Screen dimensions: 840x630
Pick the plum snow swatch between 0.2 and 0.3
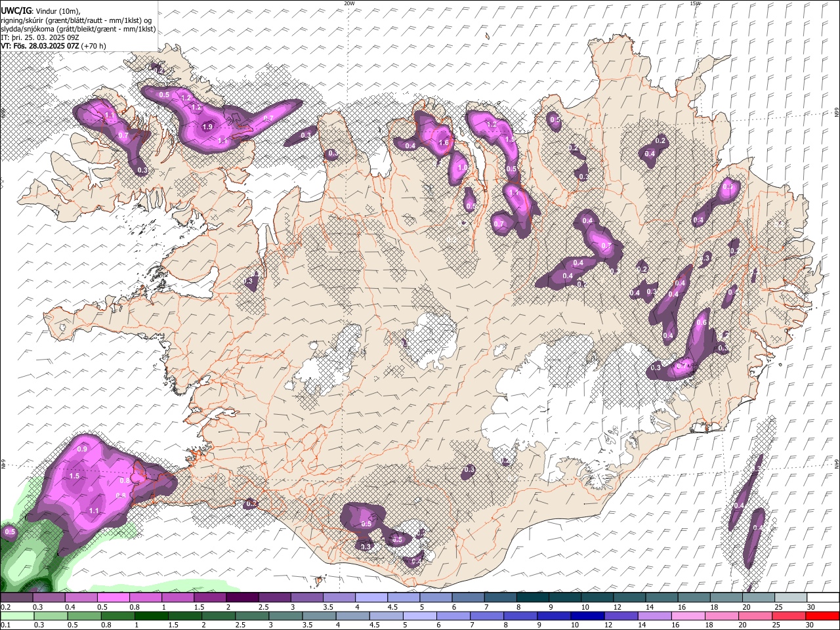17,598
